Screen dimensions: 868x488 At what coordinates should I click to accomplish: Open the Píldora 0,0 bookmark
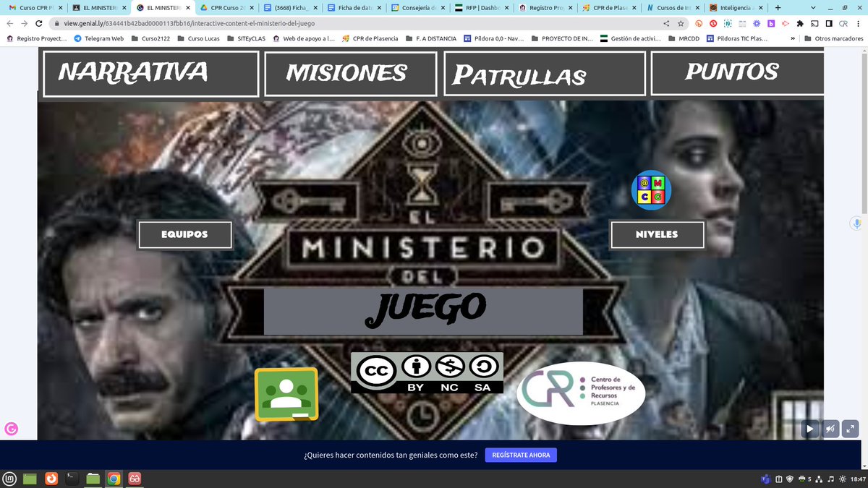coord(493,38)
